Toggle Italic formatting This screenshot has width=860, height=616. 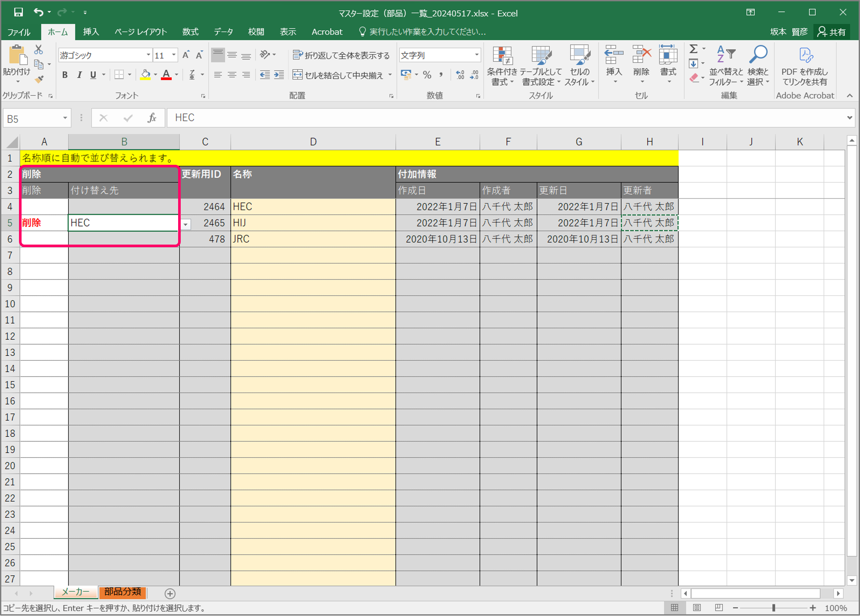[79, 75]
